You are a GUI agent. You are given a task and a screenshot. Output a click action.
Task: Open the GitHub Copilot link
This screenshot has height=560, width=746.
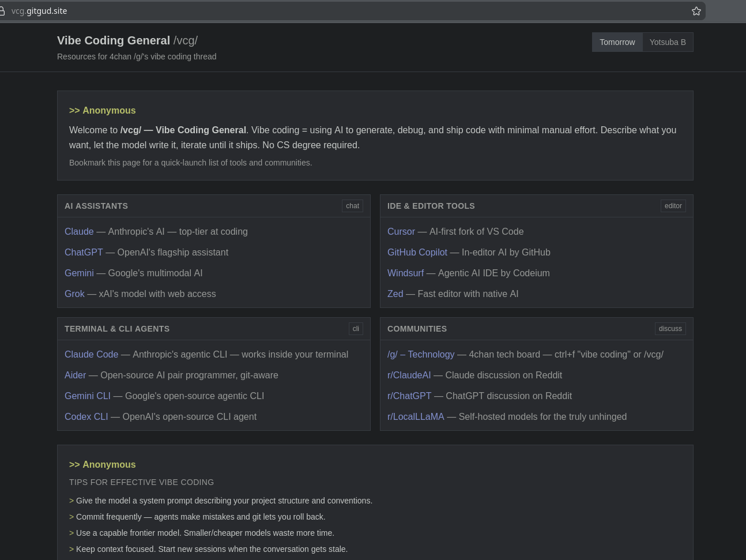pyautogui.click(x=417, y=252)
